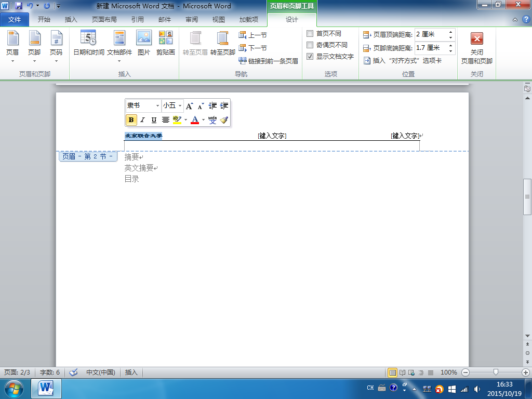
Task: Open phonetic guide (wén) tool
Action: point(212,120)
